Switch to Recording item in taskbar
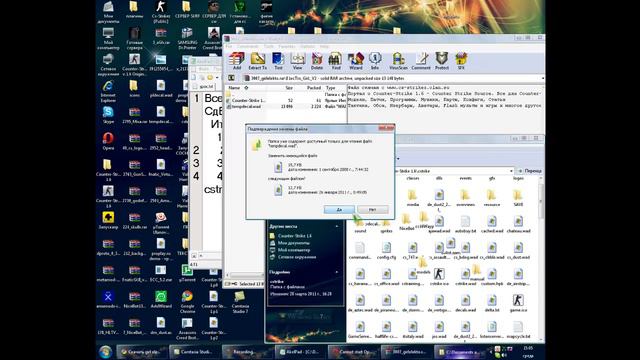This screenshot has width=640, height=360. pos(247,351)
